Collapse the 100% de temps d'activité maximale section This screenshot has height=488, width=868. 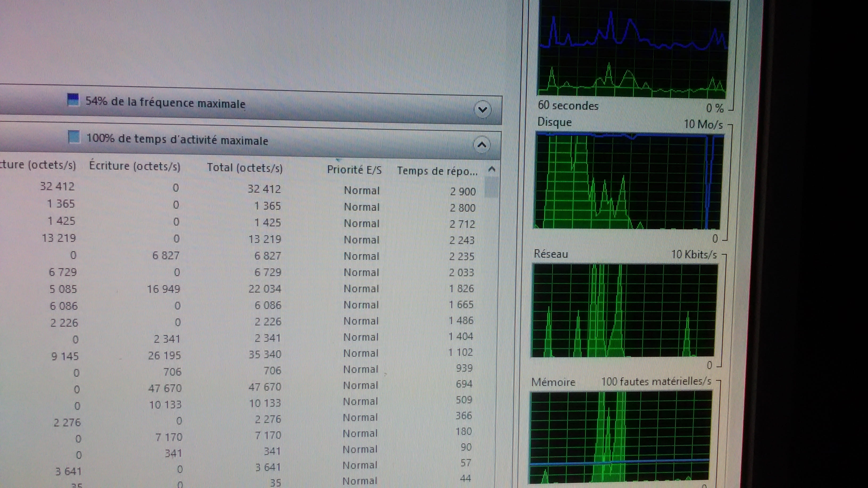(x=482, y=145)
